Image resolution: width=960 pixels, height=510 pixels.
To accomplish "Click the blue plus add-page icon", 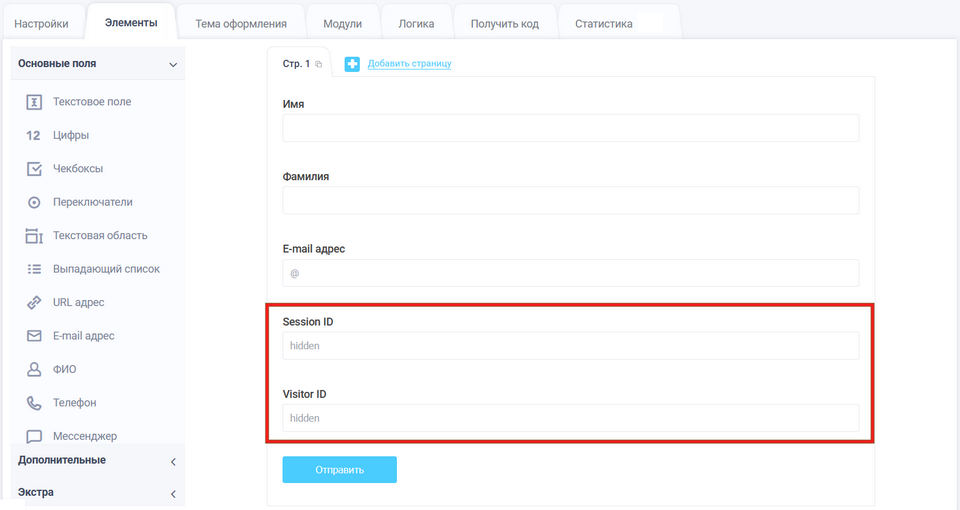I will coord(352,64).
